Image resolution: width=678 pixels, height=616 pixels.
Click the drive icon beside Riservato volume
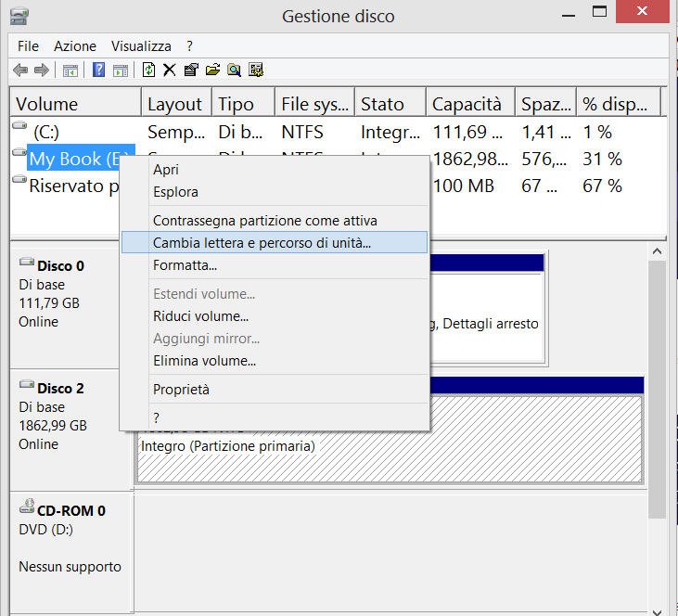click(x=19, y=179)
